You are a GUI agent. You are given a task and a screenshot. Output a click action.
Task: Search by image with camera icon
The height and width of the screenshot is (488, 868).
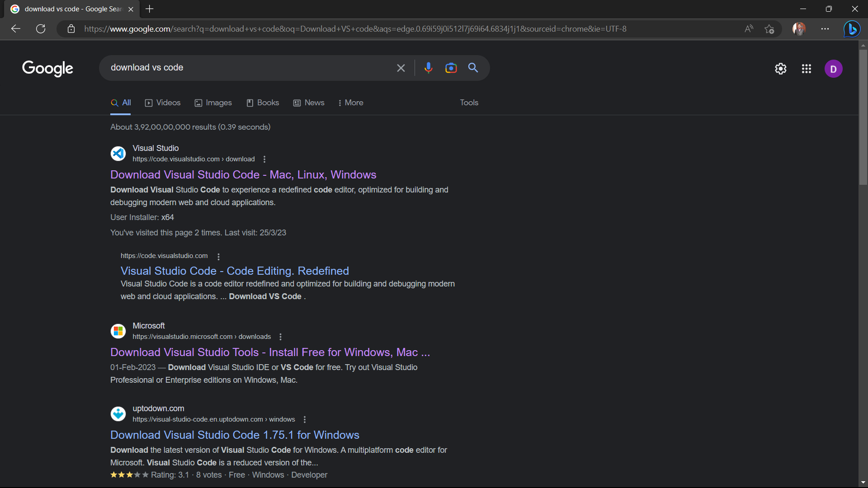pyautogui.click(x=451, y=68)
